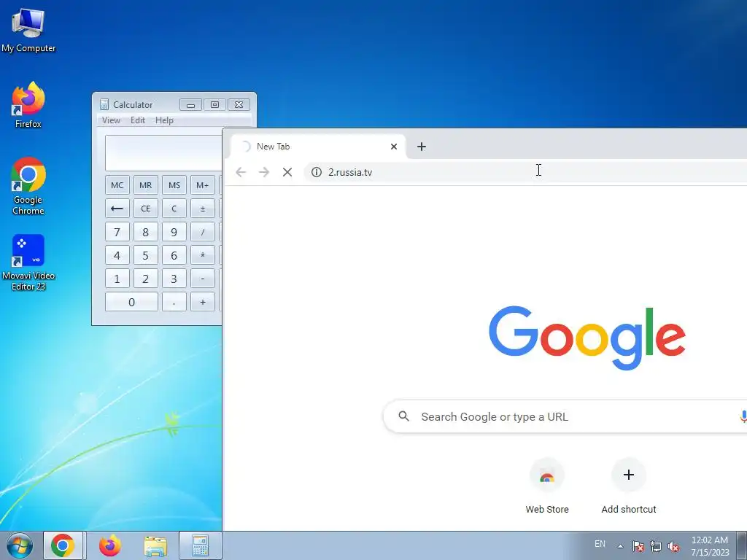Viewport: 747px width, 560px height.
Task: Click the C clear button in Calculator
Action: tap(174, 209)
